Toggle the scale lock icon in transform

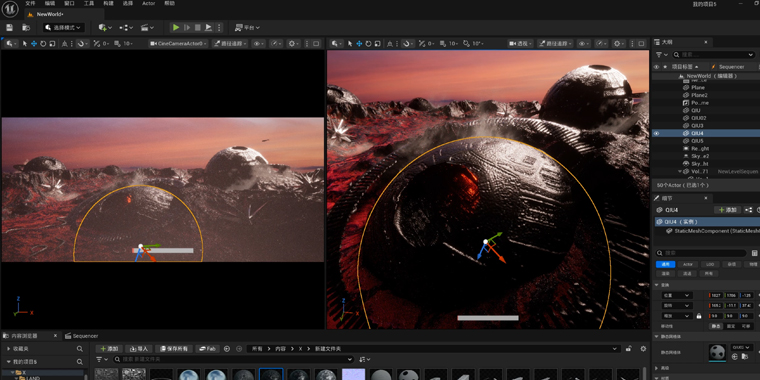tap(698, 316)
